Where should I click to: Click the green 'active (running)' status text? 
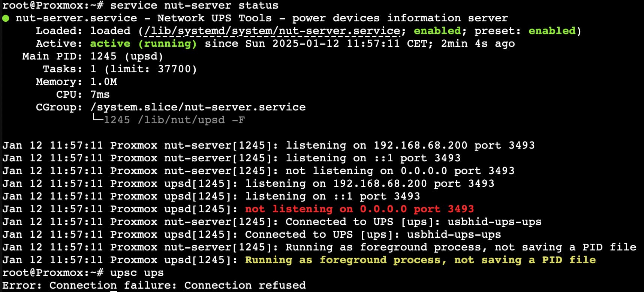click(x=144, y=44)
